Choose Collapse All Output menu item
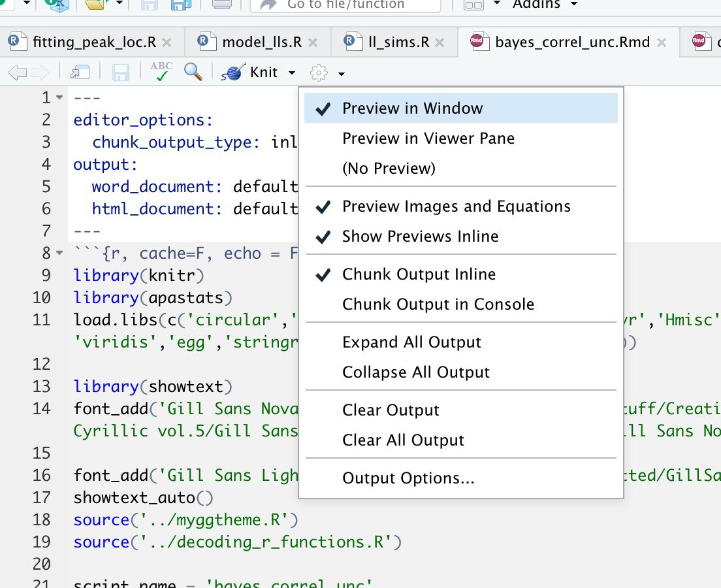 pyautogui.click(x=460, y=372)
